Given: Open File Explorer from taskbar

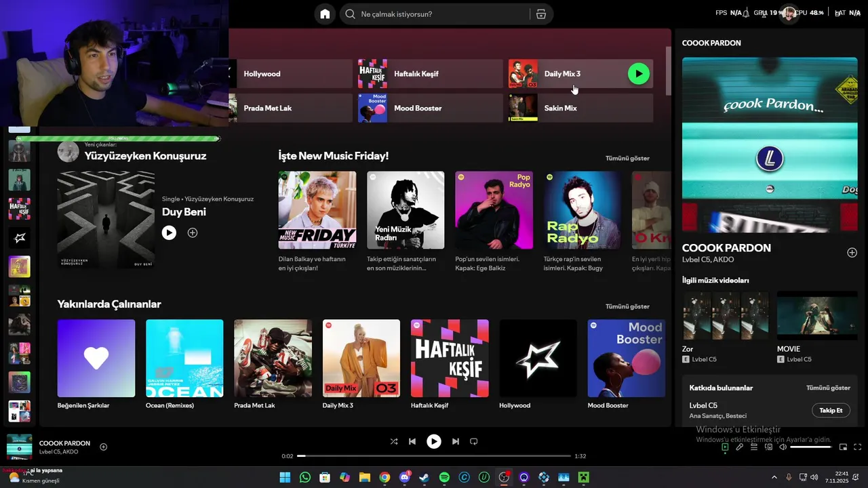Looking at the screenshot, I should (364, 477).
